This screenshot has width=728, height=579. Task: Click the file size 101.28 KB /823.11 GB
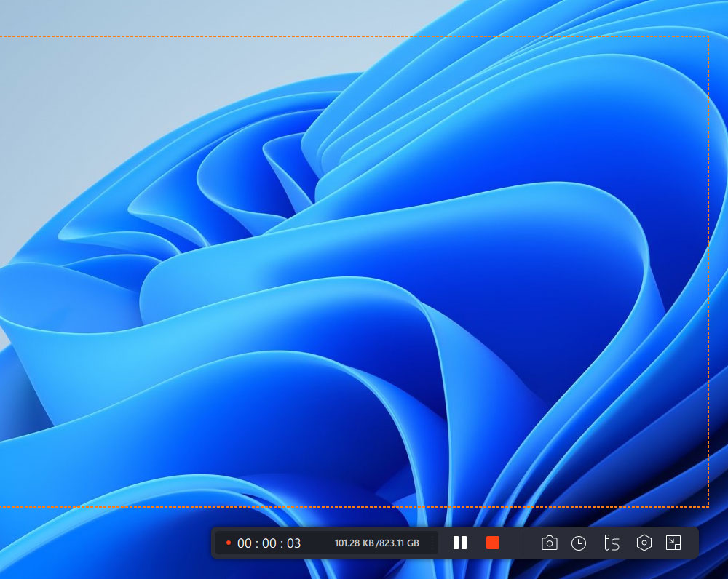point(377,543)
